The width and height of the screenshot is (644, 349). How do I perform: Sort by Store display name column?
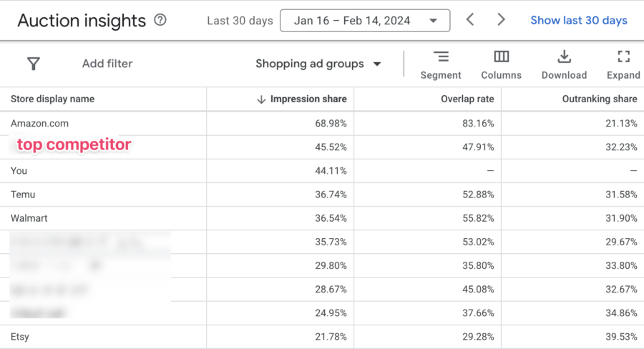coord(52,99)
